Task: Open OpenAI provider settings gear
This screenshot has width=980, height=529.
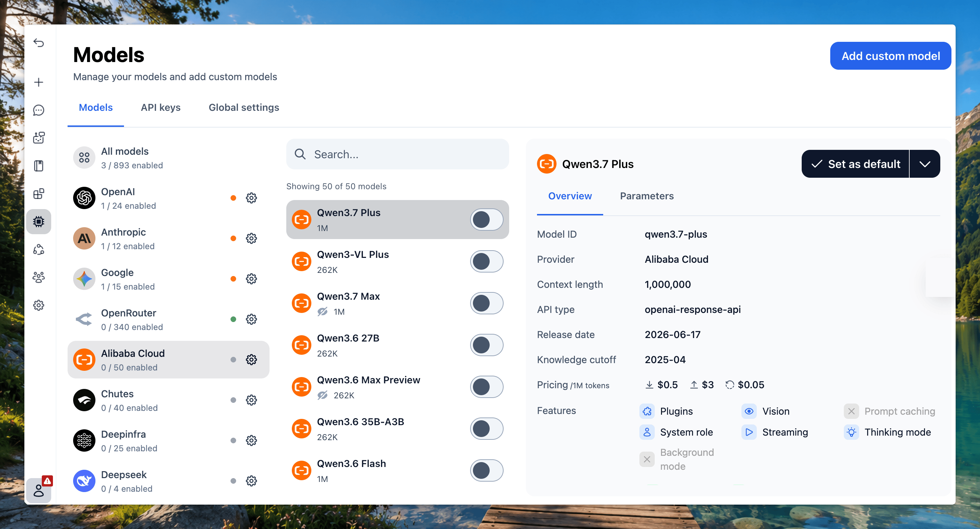Action: [x=251, y=198]
